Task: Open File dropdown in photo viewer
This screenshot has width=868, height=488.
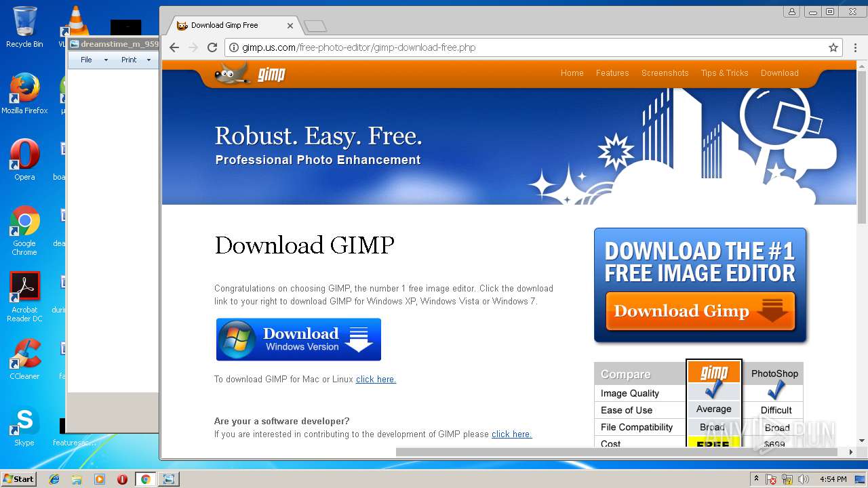Action: tap(94, 60)
